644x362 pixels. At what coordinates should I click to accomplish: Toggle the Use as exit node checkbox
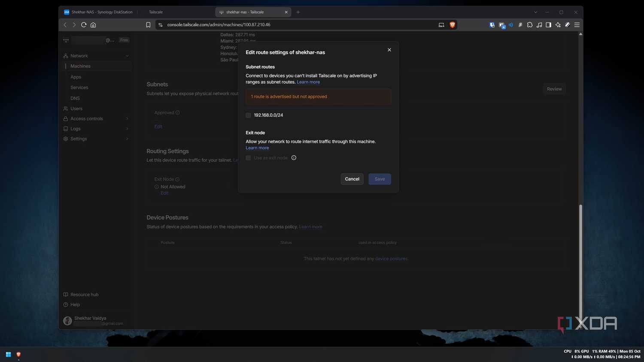click(x=248, y=158)
